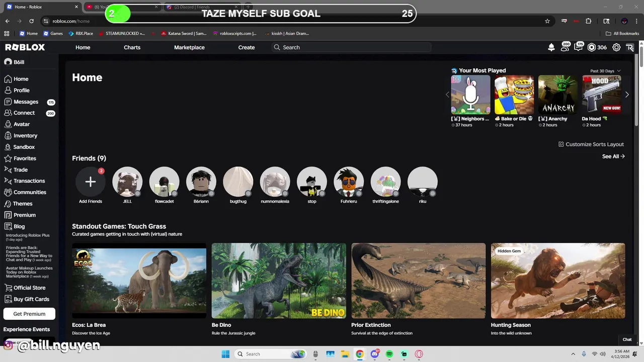
Task: Open Buy Gift Cards in the sidebar
Action: (x=31, y=299)
